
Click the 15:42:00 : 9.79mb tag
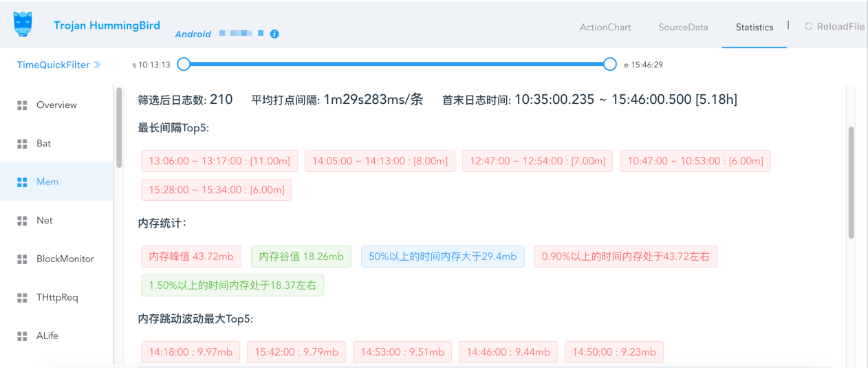click(296, 351)
